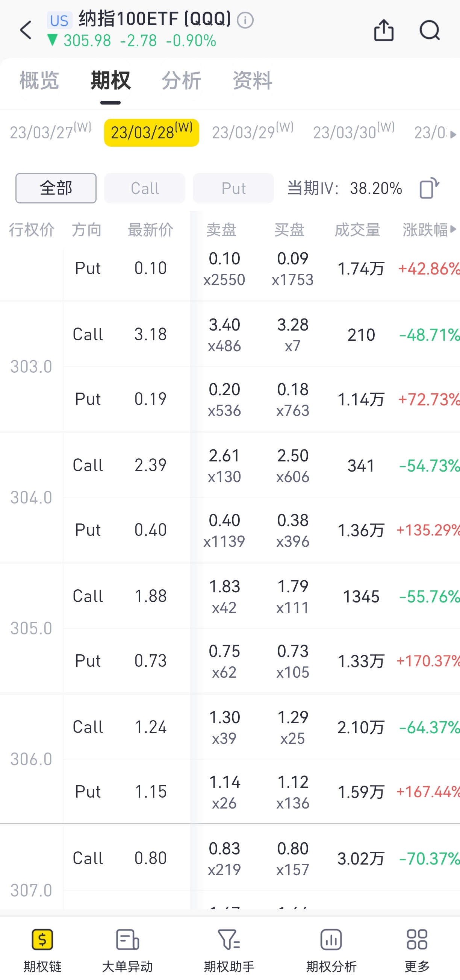
Task: Tap the rotate screen icon beside IV
Action: [x=429, y=188]
